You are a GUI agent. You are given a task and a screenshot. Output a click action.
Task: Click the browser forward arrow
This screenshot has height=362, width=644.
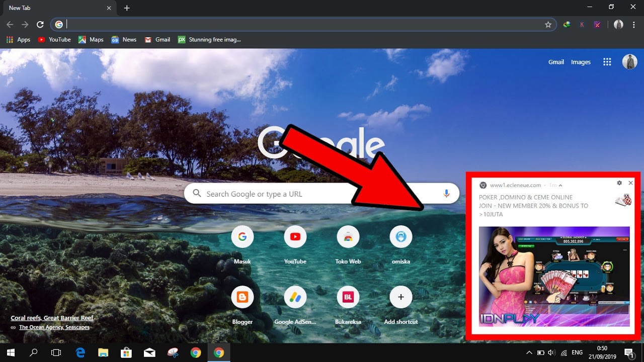[25, 25]
